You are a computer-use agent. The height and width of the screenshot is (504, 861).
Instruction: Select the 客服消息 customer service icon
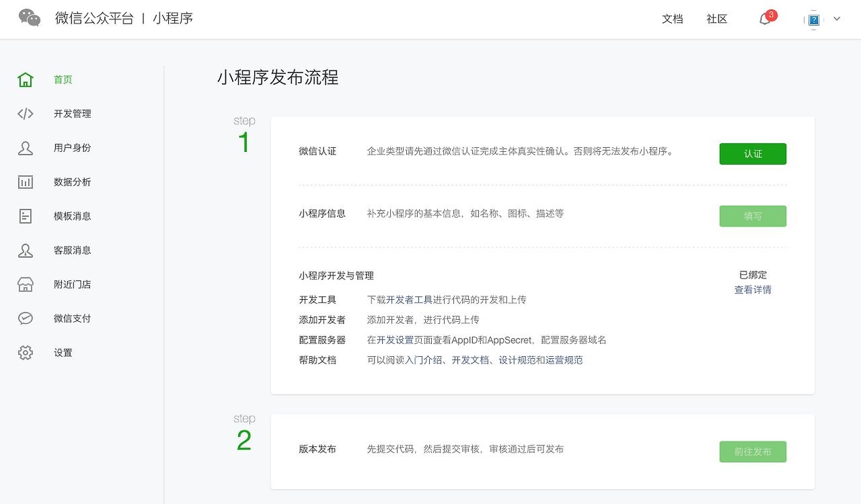pos(25,250)
